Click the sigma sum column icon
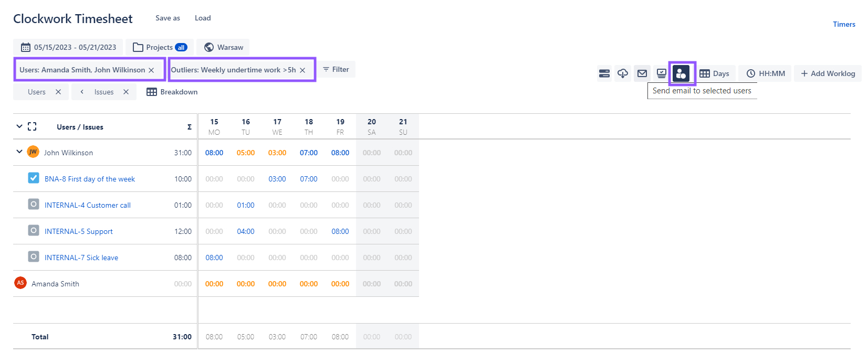Image resolution: width=868 pixels, height=364 pixels. click(189, 127)
